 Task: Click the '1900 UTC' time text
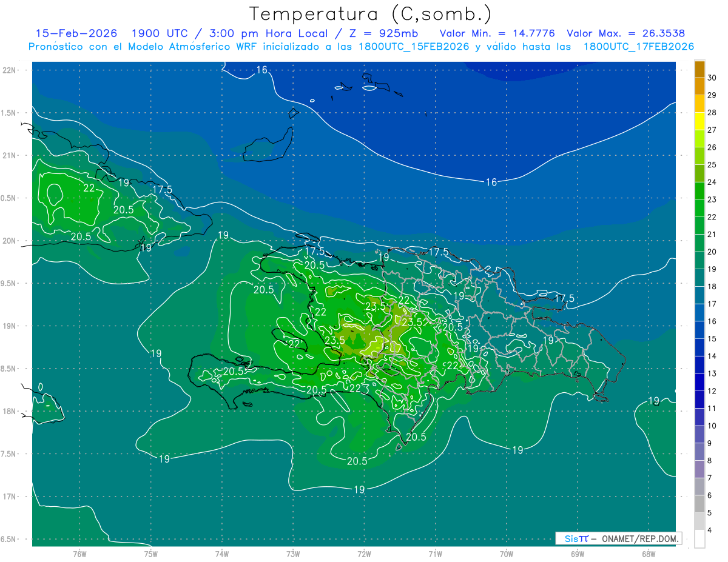(160, 33)
